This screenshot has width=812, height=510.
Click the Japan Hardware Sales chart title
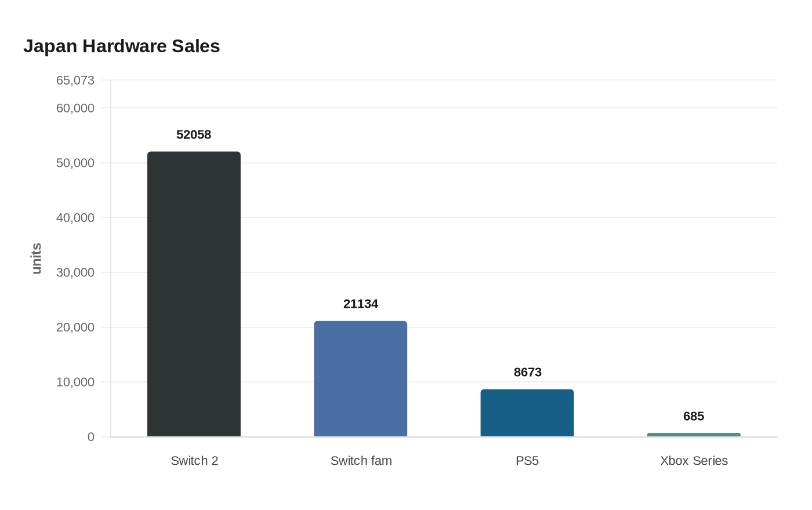[x=121, y=46]
